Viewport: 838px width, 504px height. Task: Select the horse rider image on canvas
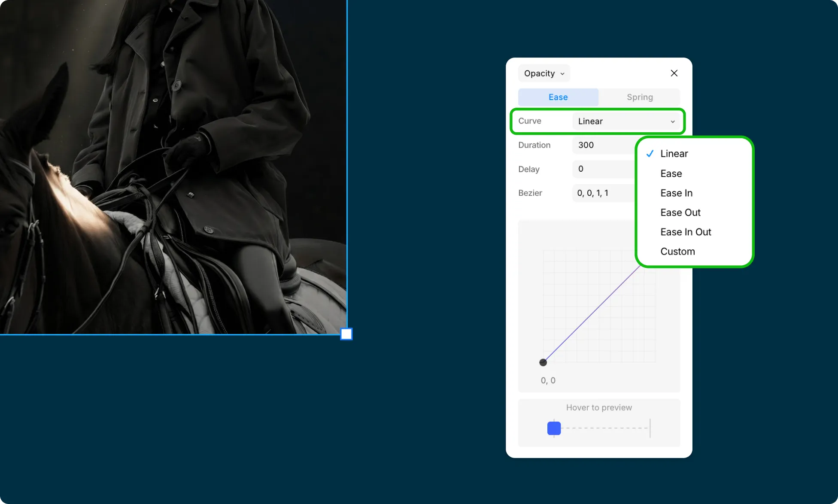(173, 167)
